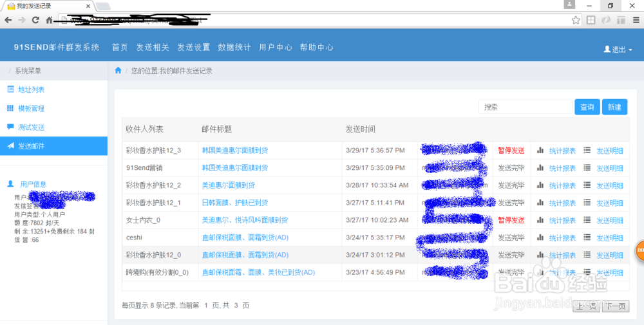Click list icon in 彩妆香水护肤12_1 row

point(587,202)
